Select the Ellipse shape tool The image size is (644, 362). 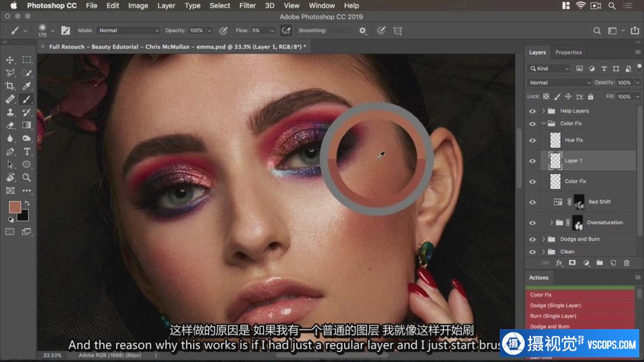click(x=27, y=165)
